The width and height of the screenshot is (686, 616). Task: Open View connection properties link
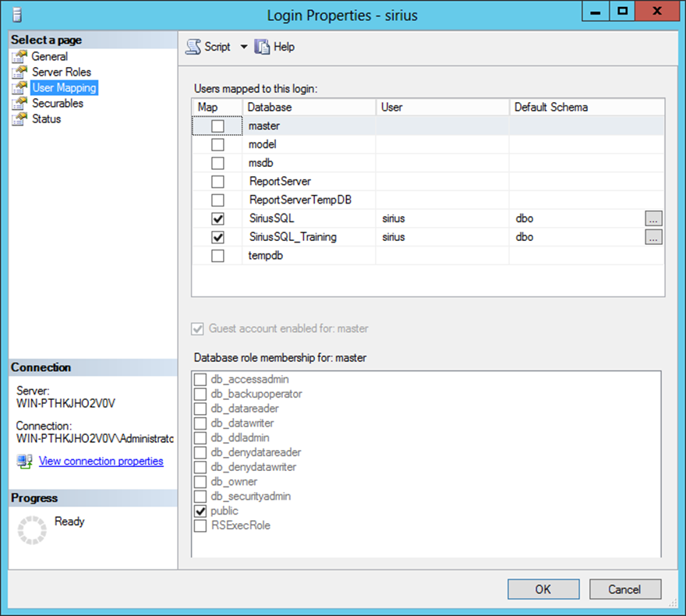(101, 461)
